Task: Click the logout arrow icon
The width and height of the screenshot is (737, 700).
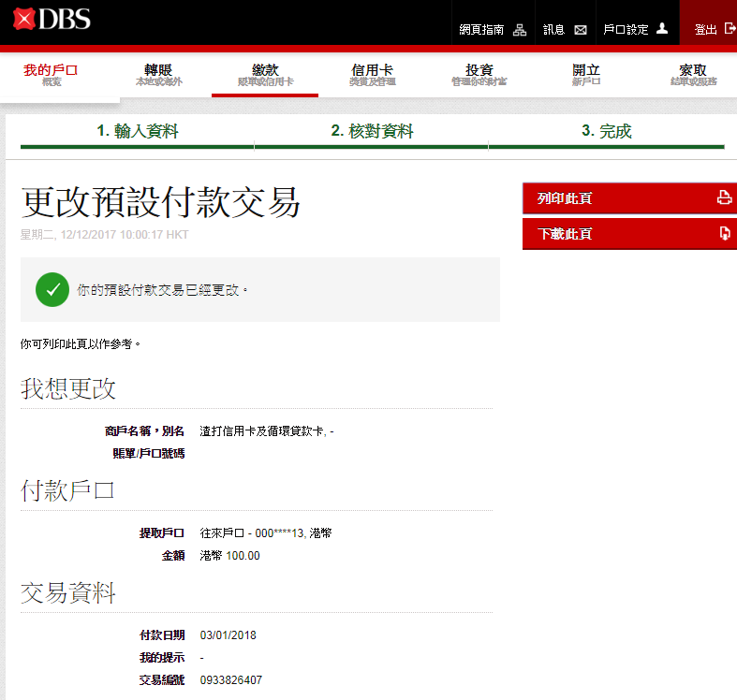Action: [x=730, y=29]
